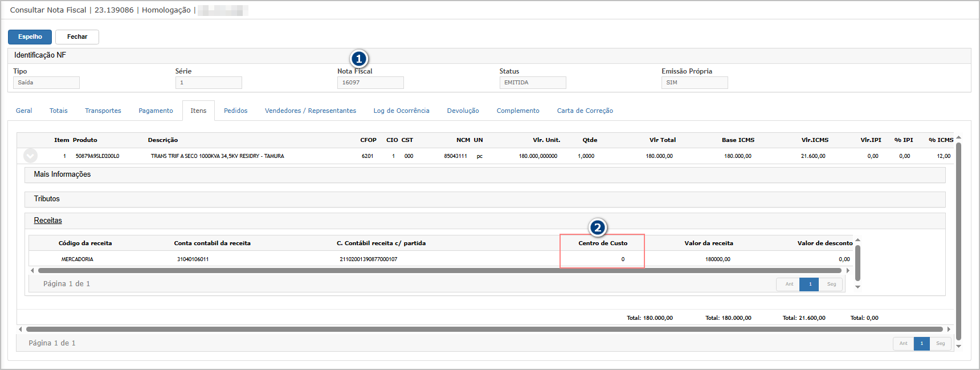The image size is (980, 370).
Task: Click the Centro de Custo header
Action: coord(603,243)
